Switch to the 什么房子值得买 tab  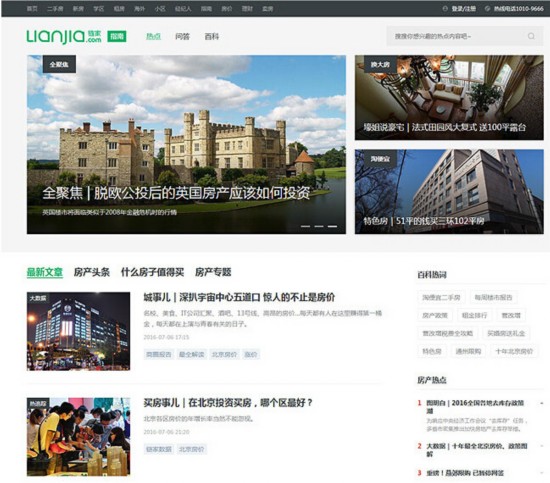pos(152,272)
